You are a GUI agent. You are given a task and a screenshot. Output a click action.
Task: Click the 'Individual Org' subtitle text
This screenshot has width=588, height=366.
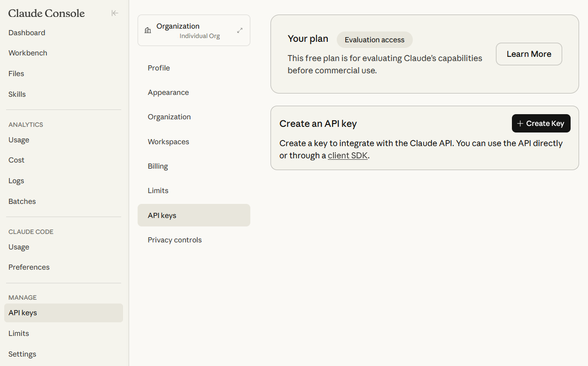coord(200,36)
